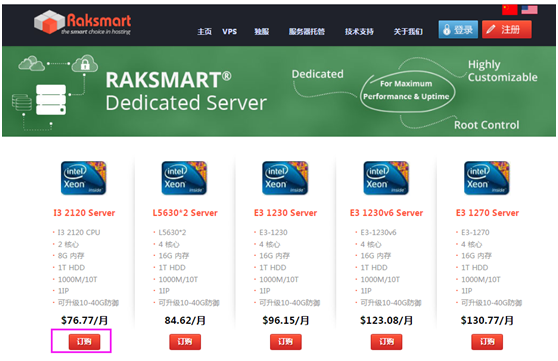The height and width of the screenshot is (361, 558).
Task: Open the 服务器托管 menu item
Action: (307, 32)
